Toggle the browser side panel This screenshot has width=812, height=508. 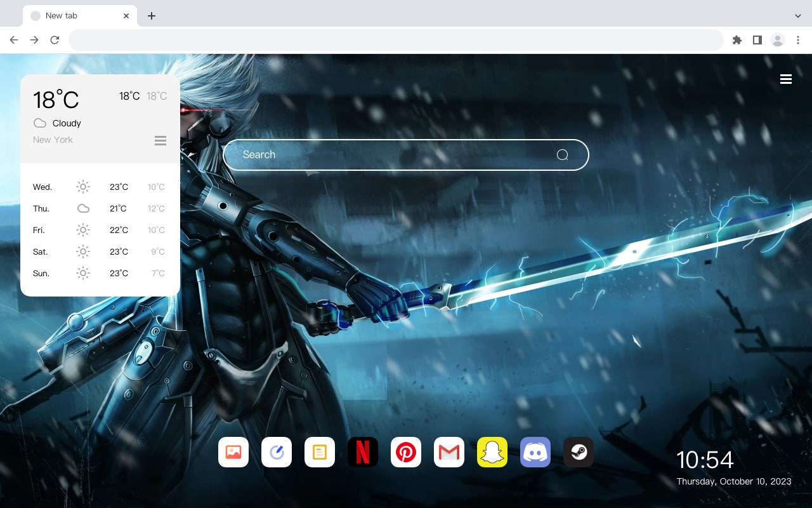[x=757, y=40]
